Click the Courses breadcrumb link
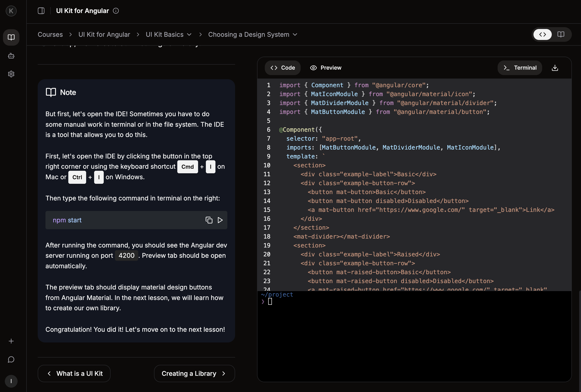581x392 pixels. pos(50,34)
